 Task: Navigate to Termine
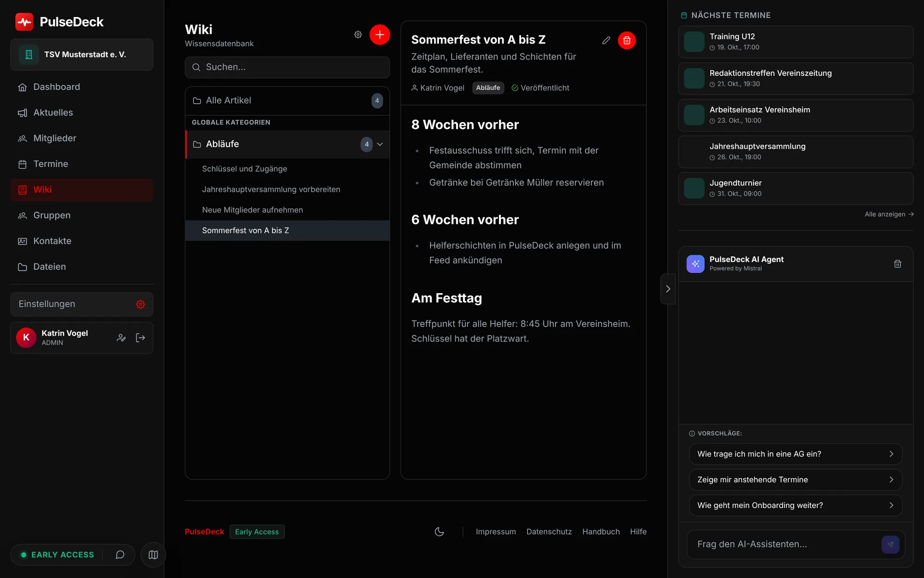coord(82,164)
